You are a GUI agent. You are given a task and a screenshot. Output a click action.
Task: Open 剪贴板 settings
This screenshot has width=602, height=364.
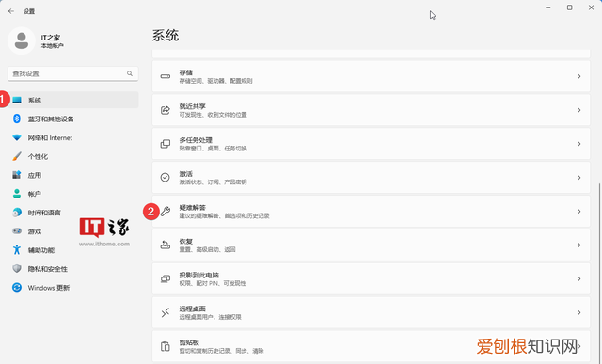tap(371, 346)
